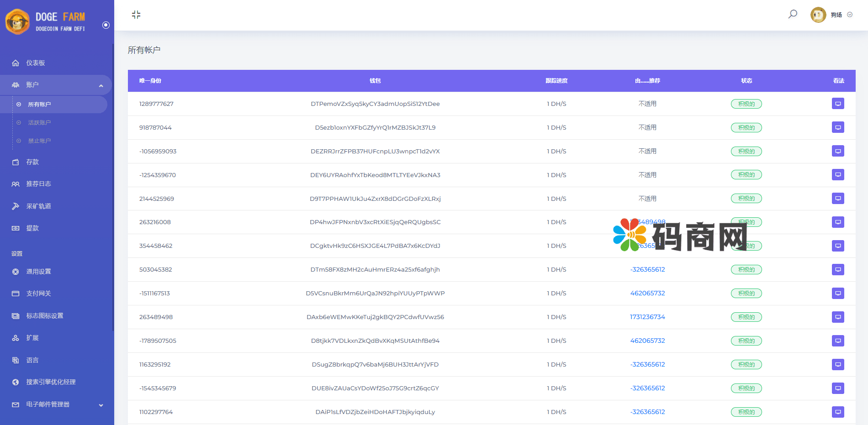Open the 存款 deposits section
The width and height of the screenshot is (868, 425).
(32, 162)
